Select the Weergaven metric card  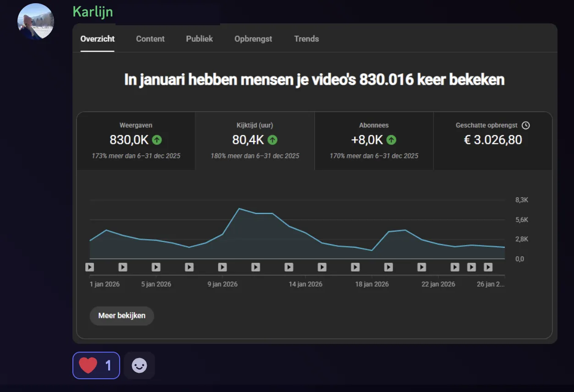tap(136, 141)
